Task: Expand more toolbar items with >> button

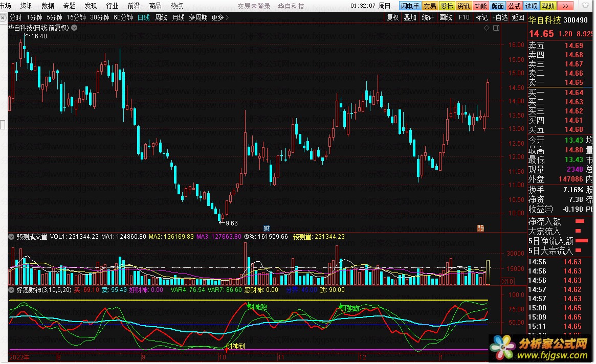Action: (565, 6)
